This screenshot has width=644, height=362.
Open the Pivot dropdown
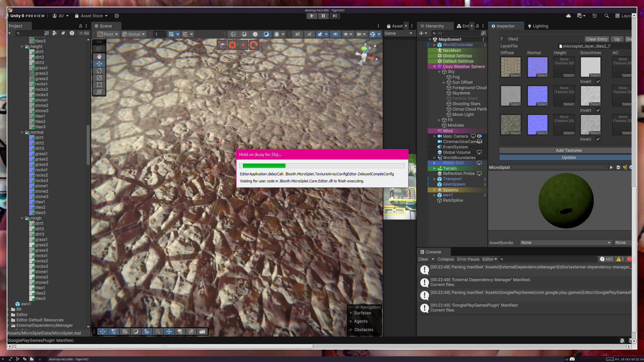click(108, 34)
